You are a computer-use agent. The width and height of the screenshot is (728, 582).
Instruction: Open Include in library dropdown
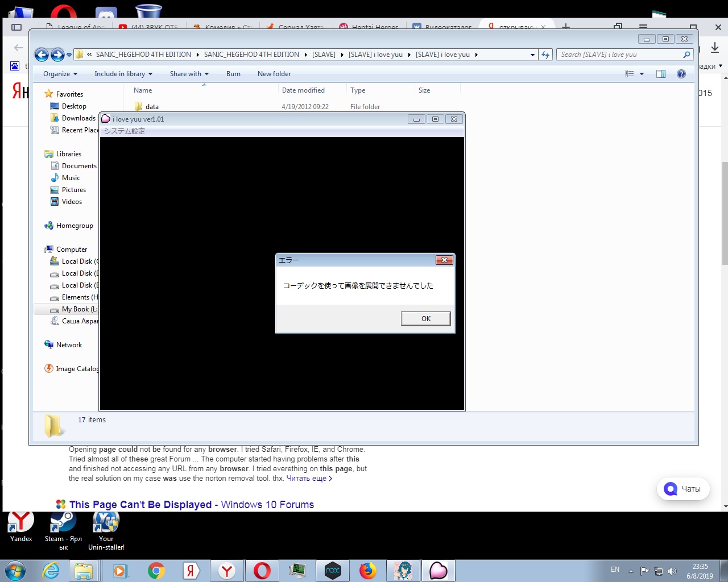[x=123, y=74]
